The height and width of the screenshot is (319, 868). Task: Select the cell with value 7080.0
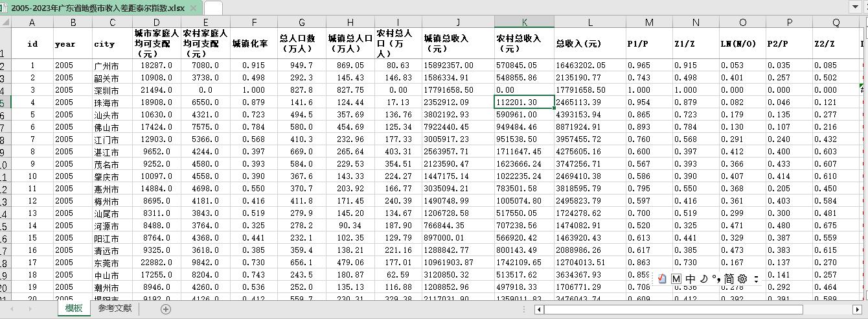pos(206,65)
